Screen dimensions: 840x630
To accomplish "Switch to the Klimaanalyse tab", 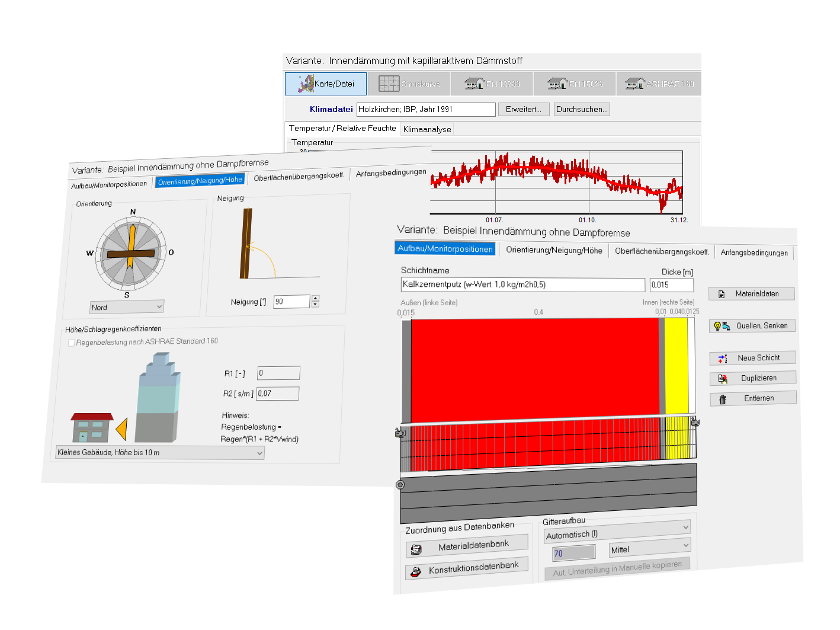I will 427,129.
